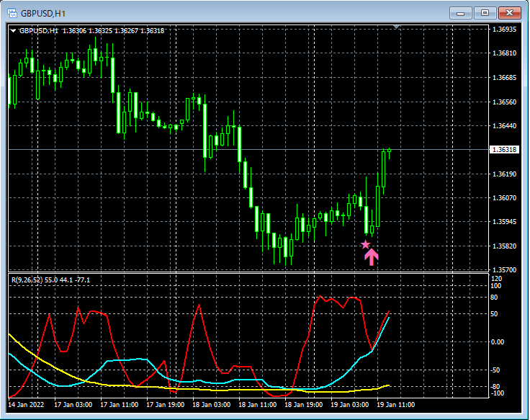Click the yellow indicator line end point
The height and width of the screenshot is (420, 530).
pyautogui.click(x=389, y=385)
